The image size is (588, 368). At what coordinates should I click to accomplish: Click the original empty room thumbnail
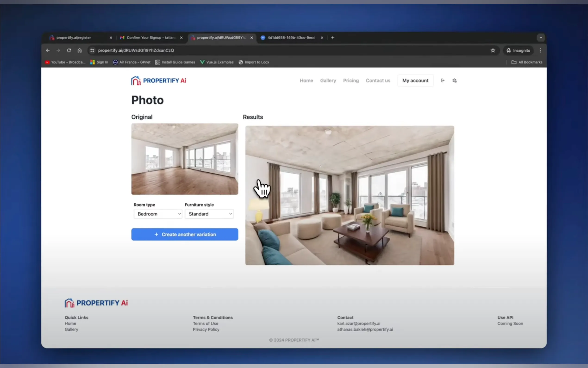coord(185,159)
